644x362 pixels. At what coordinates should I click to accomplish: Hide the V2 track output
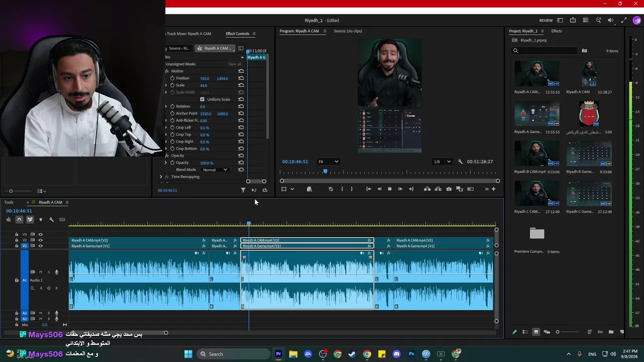coord(41,240)
